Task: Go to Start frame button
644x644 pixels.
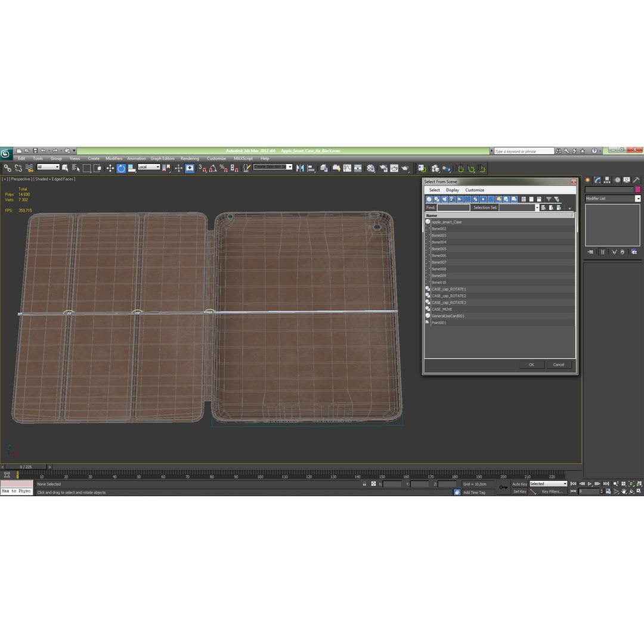Action: [x=574, y=484]
